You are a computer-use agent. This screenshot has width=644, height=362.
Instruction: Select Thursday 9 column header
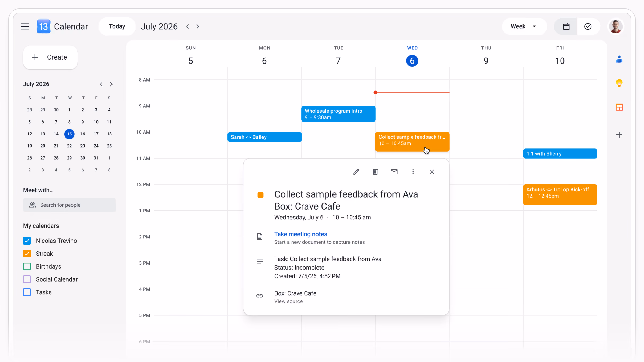(486, 56)
